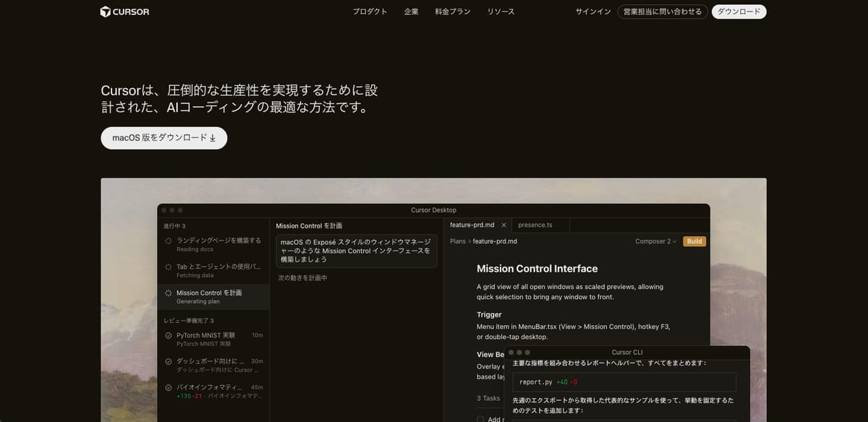Open the プロダクト menu

click(x=370, y=12)
